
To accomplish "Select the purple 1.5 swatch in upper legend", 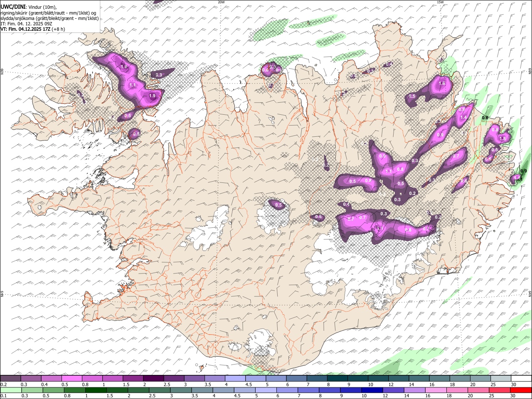I will [133, 379].
